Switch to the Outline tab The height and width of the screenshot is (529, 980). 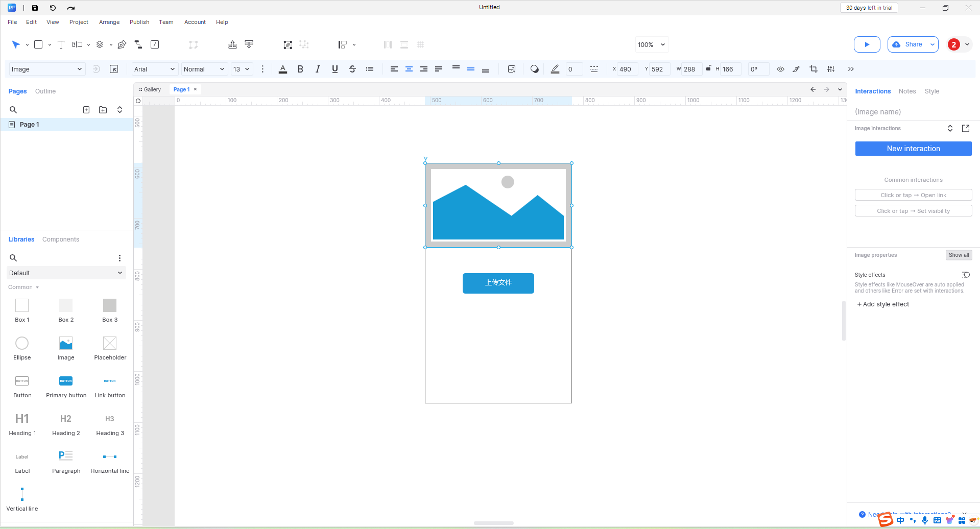pyautogui.click(x=45, y=91)
